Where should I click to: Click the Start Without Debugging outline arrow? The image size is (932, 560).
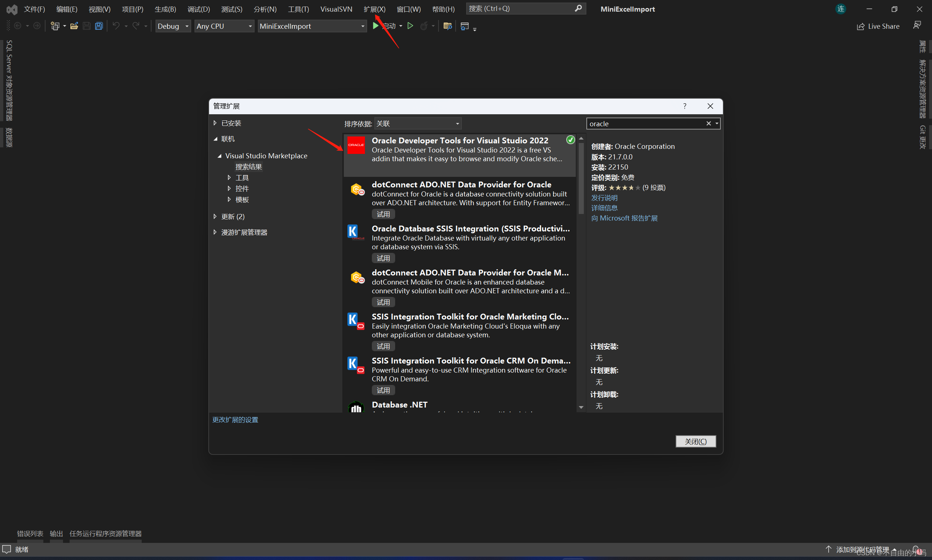(x=410, y=26)
